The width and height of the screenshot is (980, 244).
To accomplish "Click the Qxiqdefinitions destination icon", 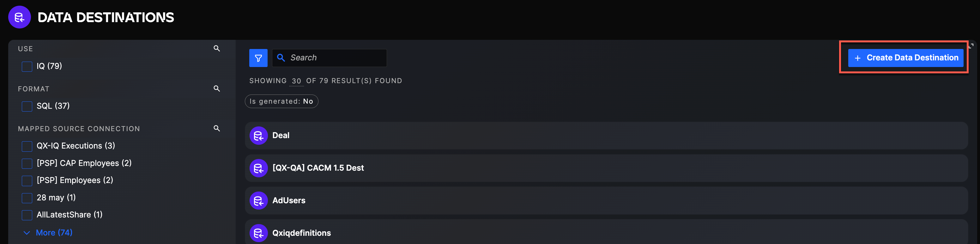I will coord(258,233).
